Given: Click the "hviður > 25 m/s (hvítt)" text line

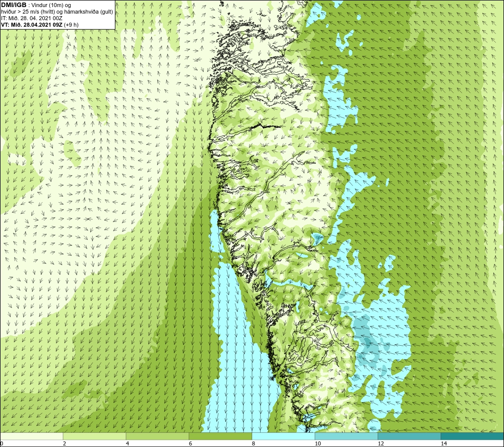Looking at the screenshot, I should 28,12.
